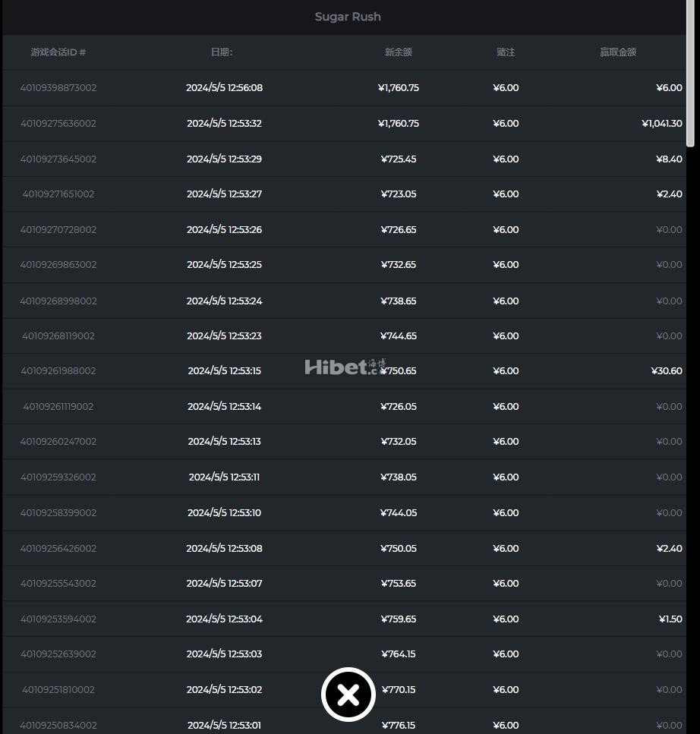Click the 新余额 column header
The width and height of the screenshot is (700, 734).
(399, 52)
